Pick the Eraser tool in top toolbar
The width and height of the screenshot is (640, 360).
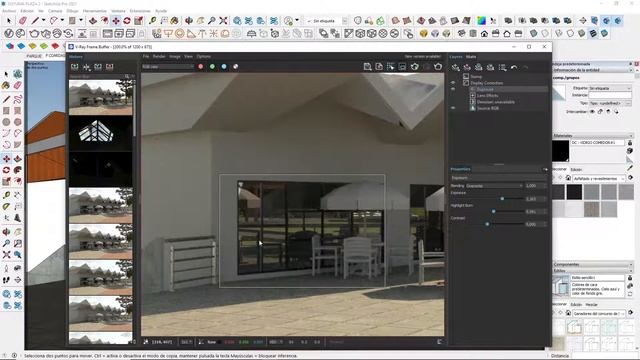(x=23, y=20)
